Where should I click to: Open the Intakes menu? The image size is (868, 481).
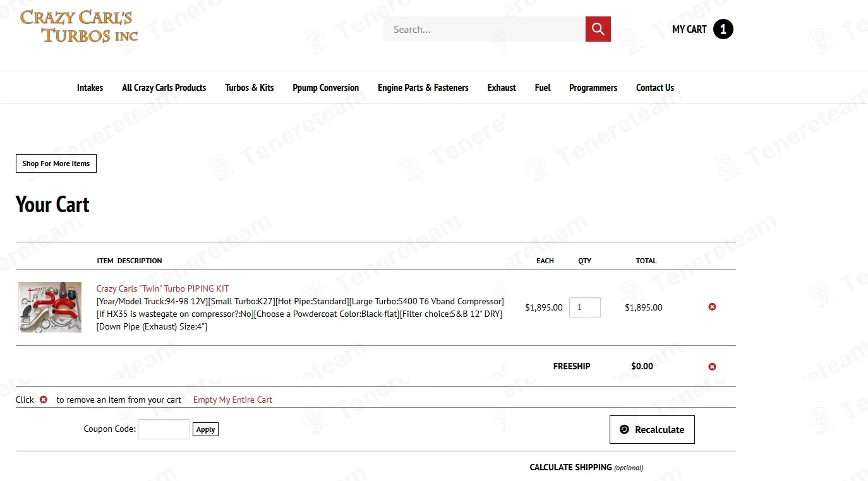coord(90,88)
